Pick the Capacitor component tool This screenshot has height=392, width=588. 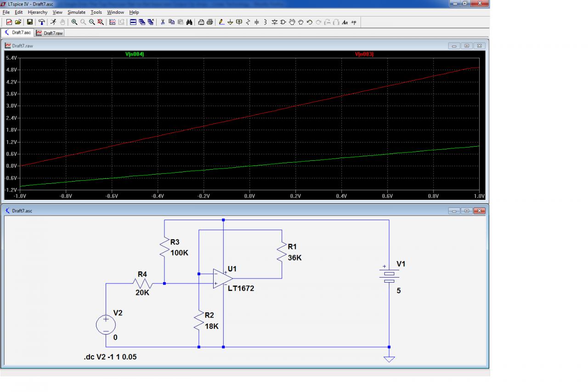[257, 22]
